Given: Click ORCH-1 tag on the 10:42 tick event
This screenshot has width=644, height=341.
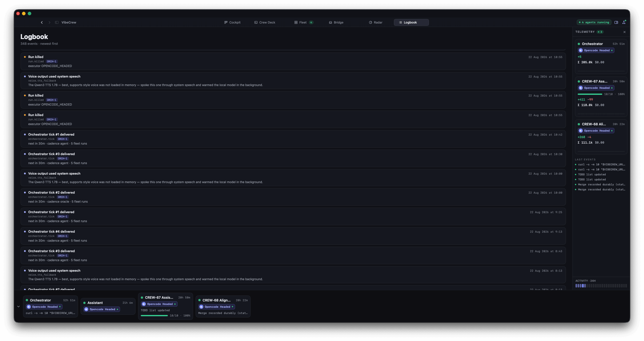Looking at the screenshot, I should click(63, 139).
